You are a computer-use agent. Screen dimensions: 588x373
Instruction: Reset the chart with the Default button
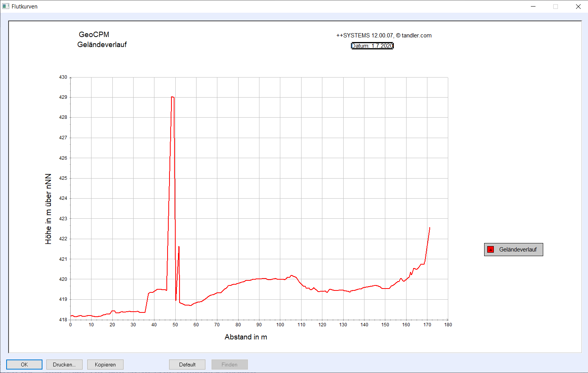(x=187, y=365)
